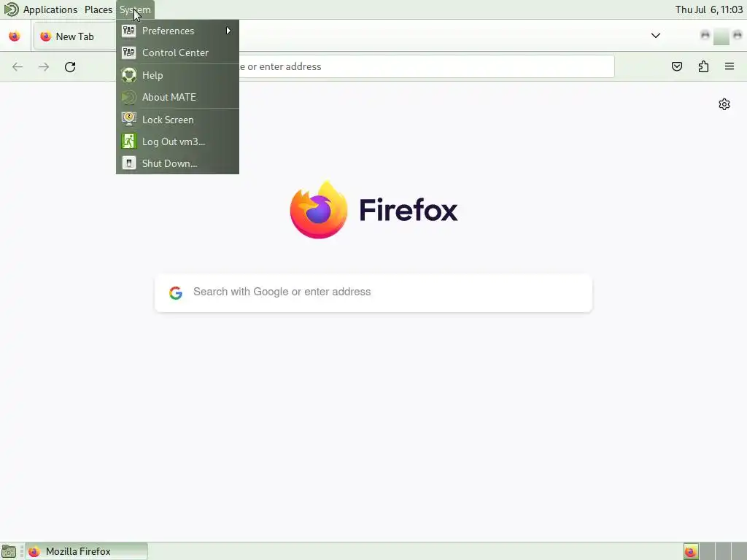Image resolution: width=747 pixels, height=560 pixels.
Task: Click the Help lifebuoy icon
Action: [x=128, y=75]
